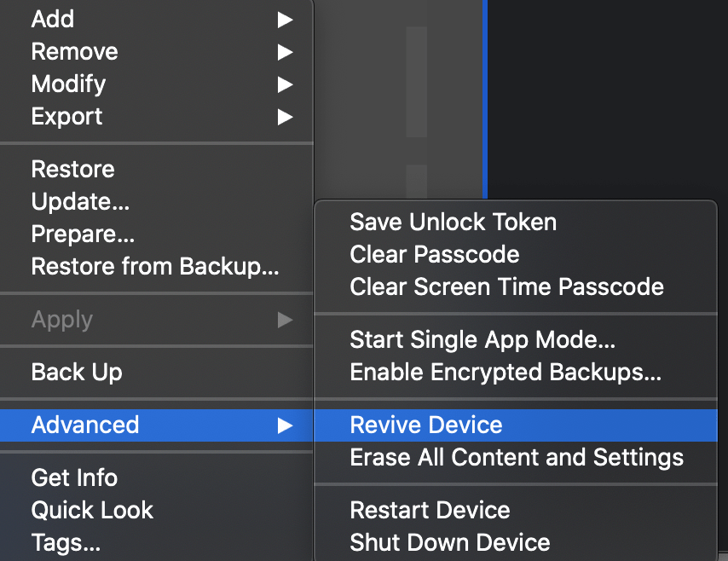This screenshot has width=728, height=561.
Task: Click Clear Passcode option
Action: point(434,254)
